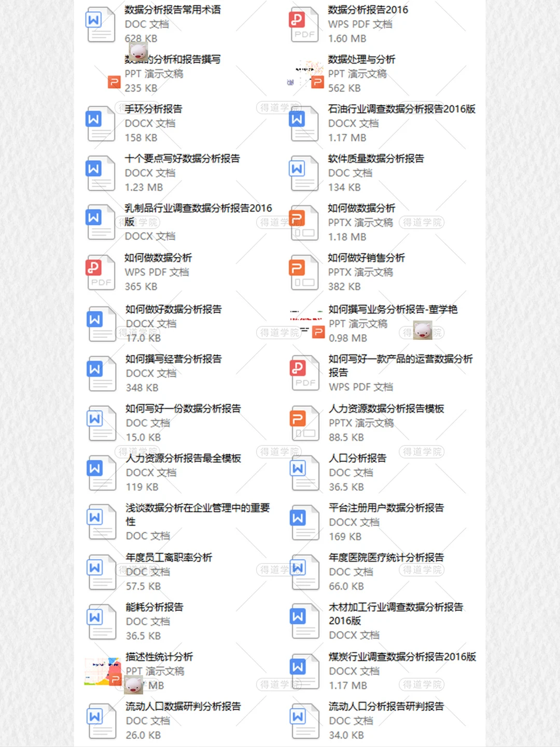Click the DOC icon beside 数据分析报告常用术语
Screen dimensions: 560x747
[x=100, y=23]
